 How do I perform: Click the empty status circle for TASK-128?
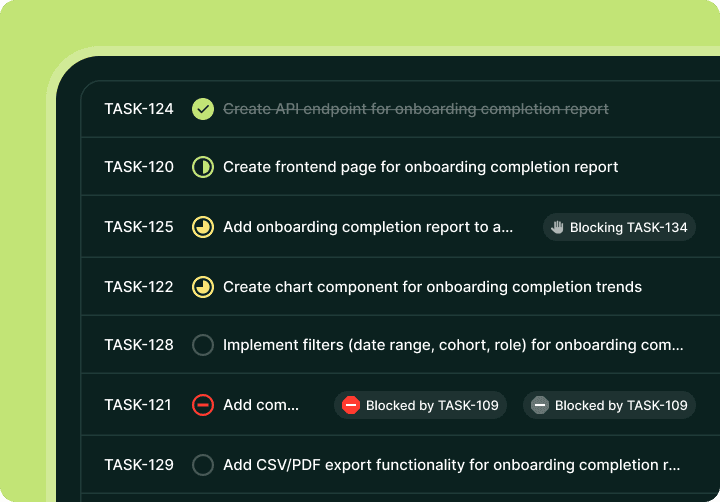point(202,345)
